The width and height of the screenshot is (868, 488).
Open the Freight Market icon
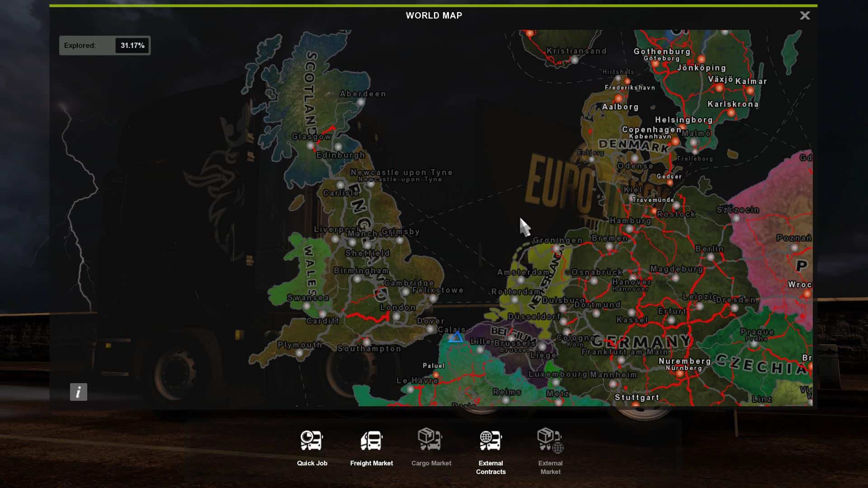371,441
